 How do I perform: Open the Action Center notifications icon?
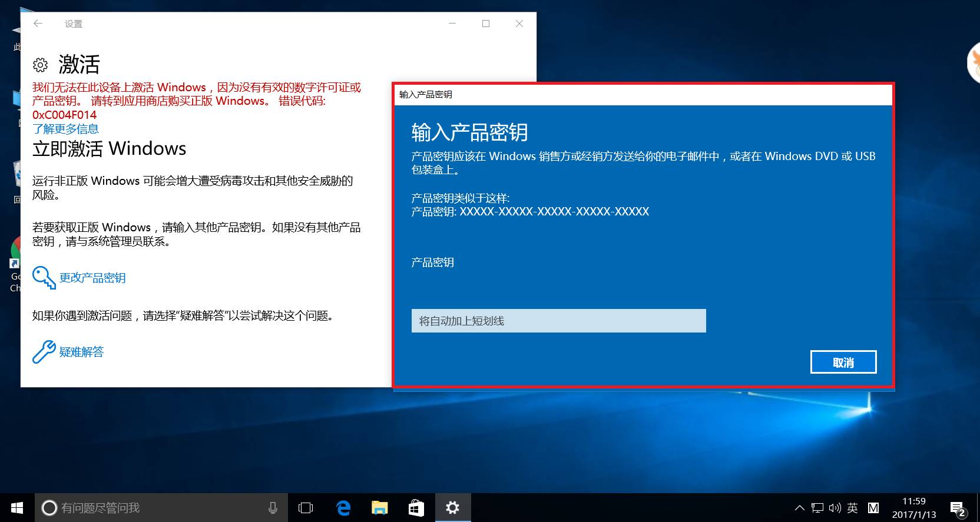tap(957, 508)
